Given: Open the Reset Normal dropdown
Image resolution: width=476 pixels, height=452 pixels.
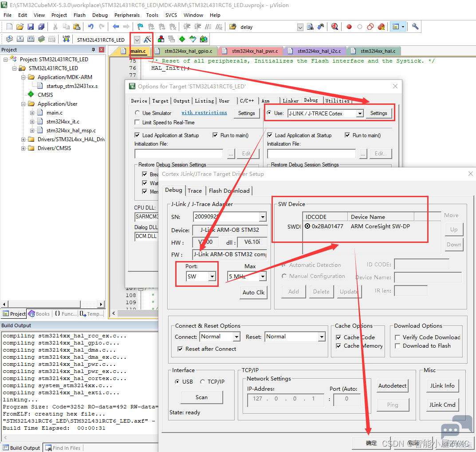Looking at the screenshot, I should coord(322,337).
